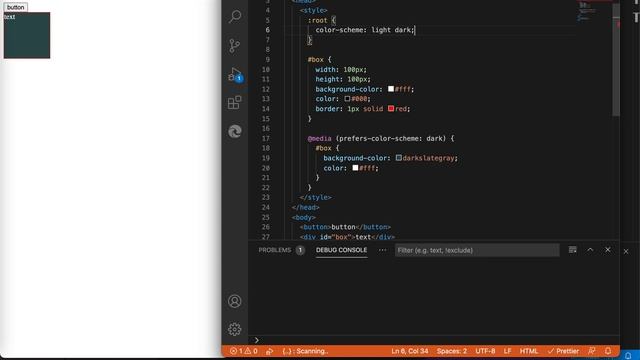Open the Microsoft Edge Tools view
This screenshot has height=360, width=640.
(235, 131)
